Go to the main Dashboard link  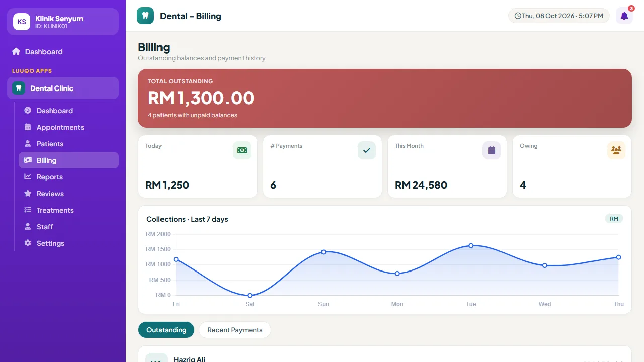click(63, 52)
